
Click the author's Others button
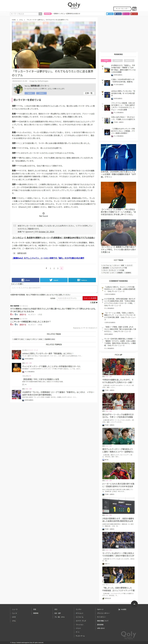pyautogui.click(x=41, y=93)
